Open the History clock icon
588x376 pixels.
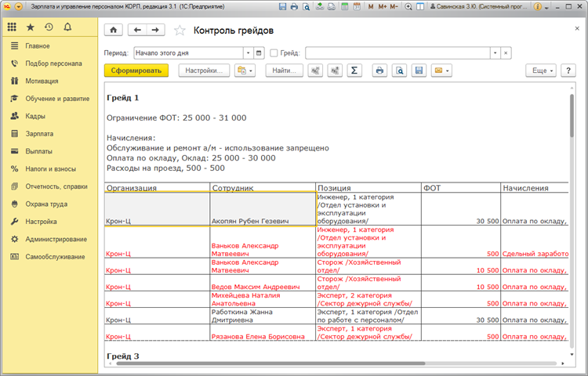point(49,27)
